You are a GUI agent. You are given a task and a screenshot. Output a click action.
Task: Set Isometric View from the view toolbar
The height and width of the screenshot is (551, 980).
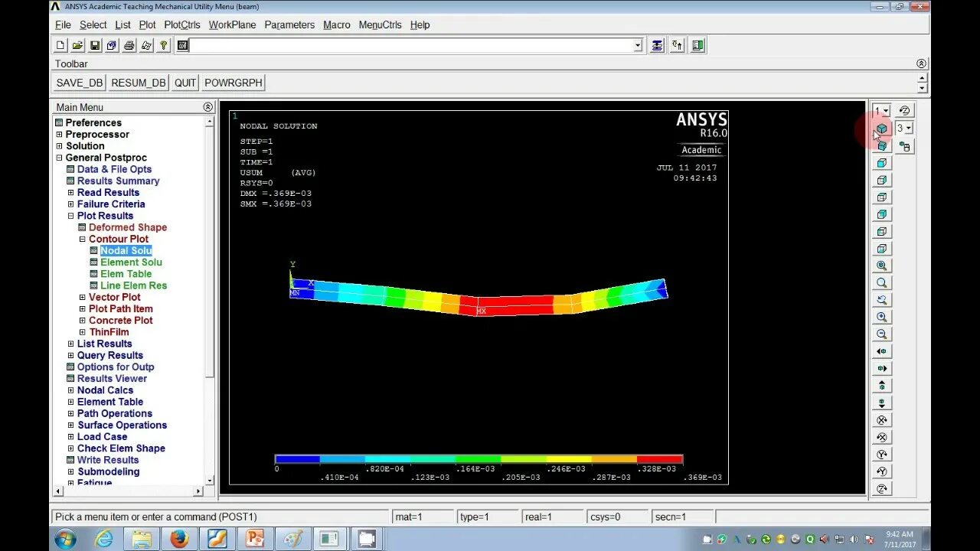(x=882, y=129)
